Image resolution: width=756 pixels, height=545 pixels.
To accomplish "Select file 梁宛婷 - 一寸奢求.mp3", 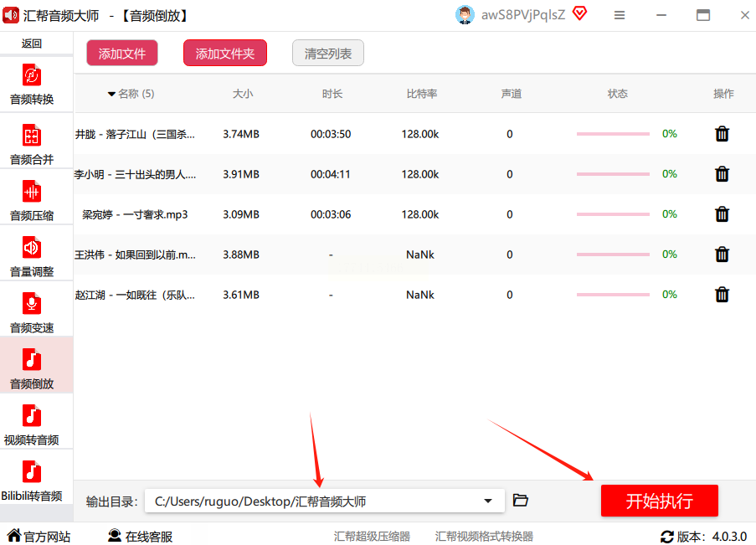I will (135, 214).
